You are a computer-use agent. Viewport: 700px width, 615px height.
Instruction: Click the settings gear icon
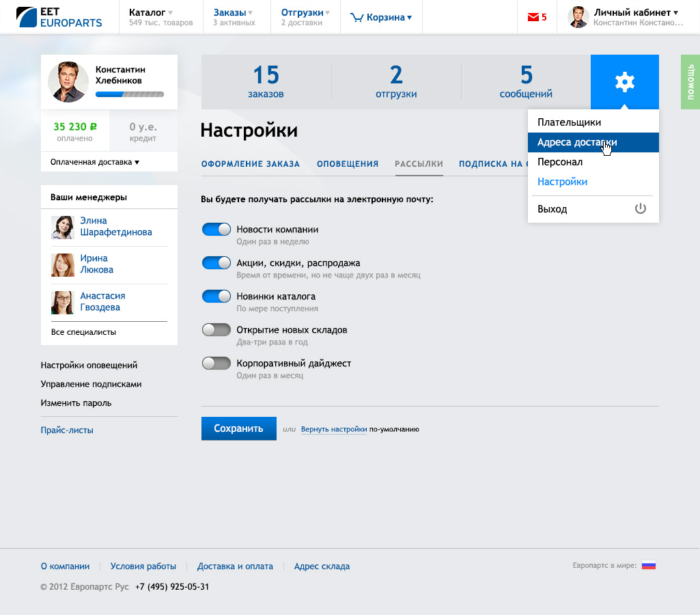click(624, 82)
